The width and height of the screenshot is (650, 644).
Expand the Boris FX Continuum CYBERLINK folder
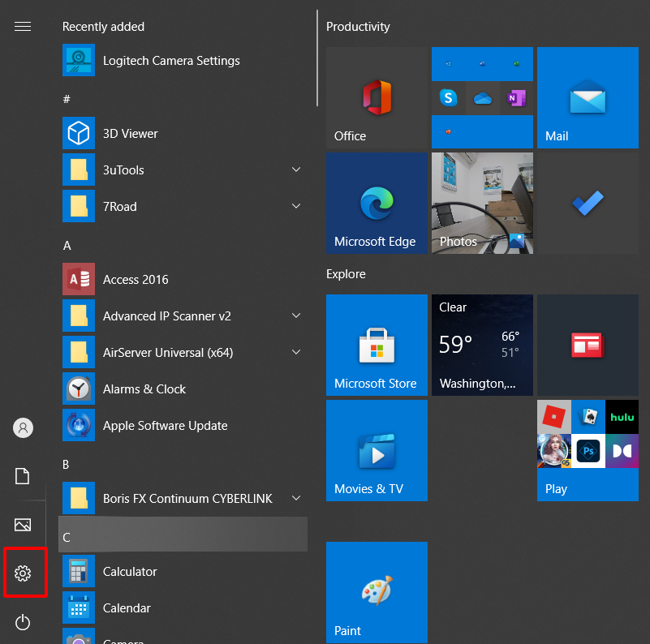296,498
